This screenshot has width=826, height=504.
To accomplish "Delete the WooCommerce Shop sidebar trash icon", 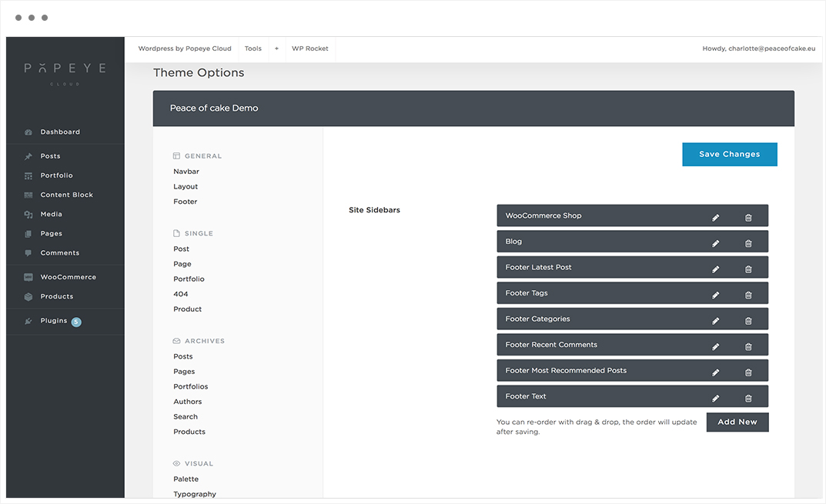I will [748, 218].
